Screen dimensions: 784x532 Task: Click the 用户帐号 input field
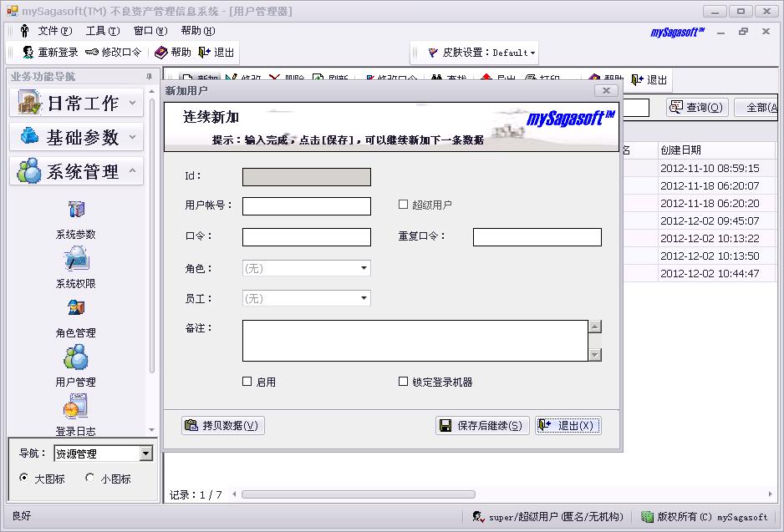pos(307,205)
